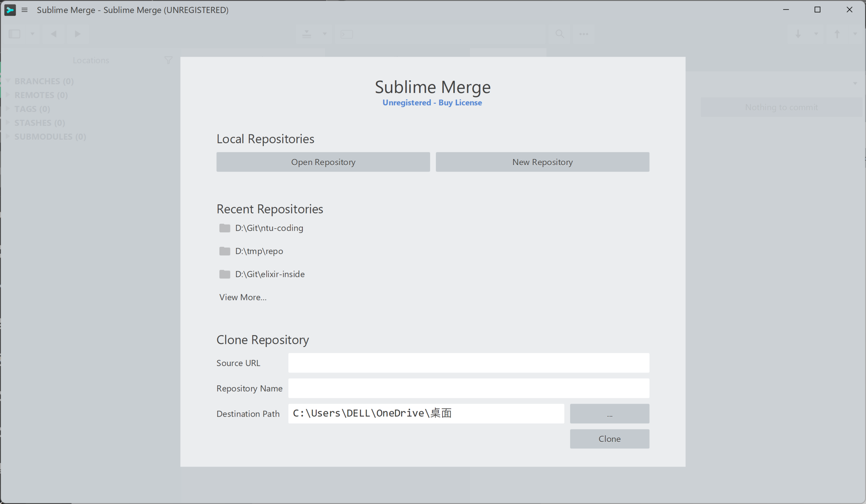Open the View More... repositories entry
866x504 pixels.
(x=243, y=297)
